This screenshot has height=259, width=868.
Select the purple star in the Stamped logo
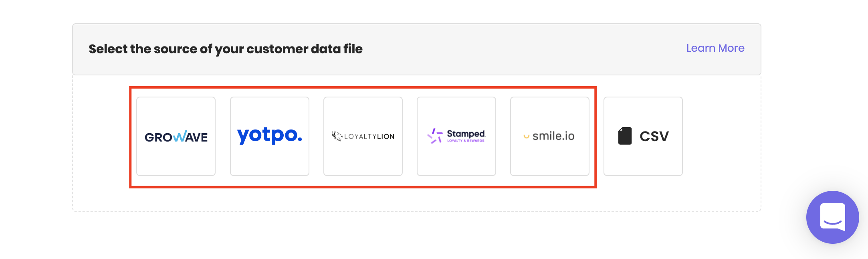click(x=437, y=136)
